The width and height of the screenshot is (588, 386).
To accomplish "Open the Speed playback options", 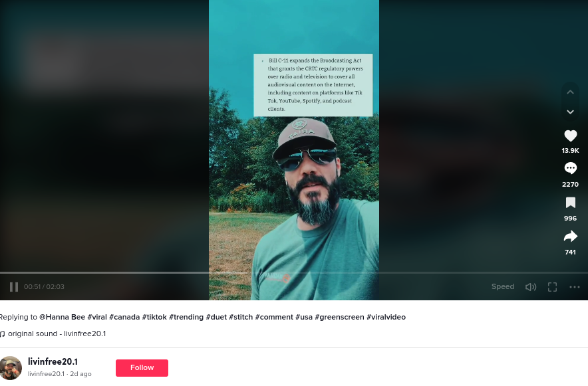I will tap(503, 286).
